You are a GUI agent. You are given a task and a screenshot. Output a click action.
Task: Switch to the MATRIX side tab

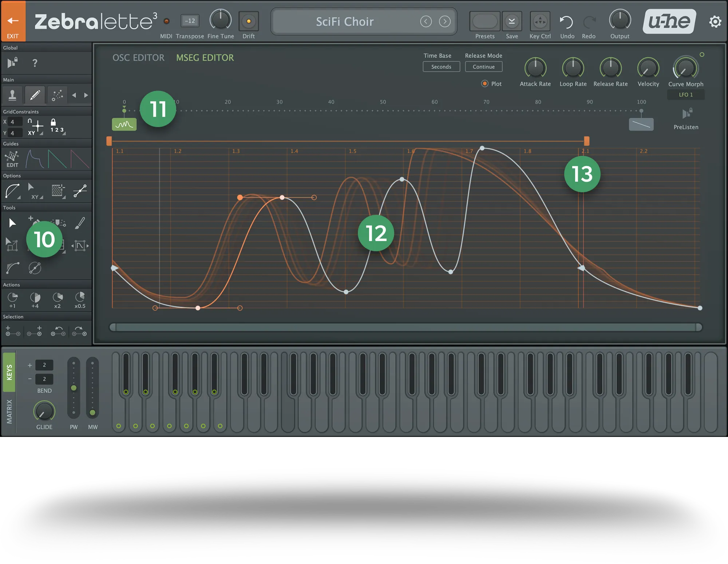tap(9, 411)
